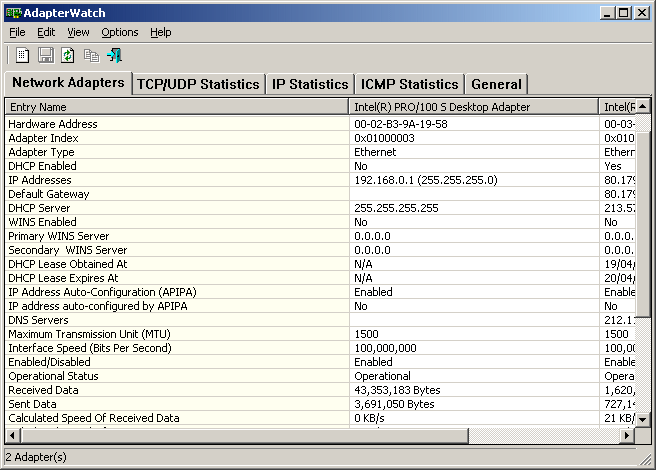
Task: Open the View menu
Action: tap(78, 32)
